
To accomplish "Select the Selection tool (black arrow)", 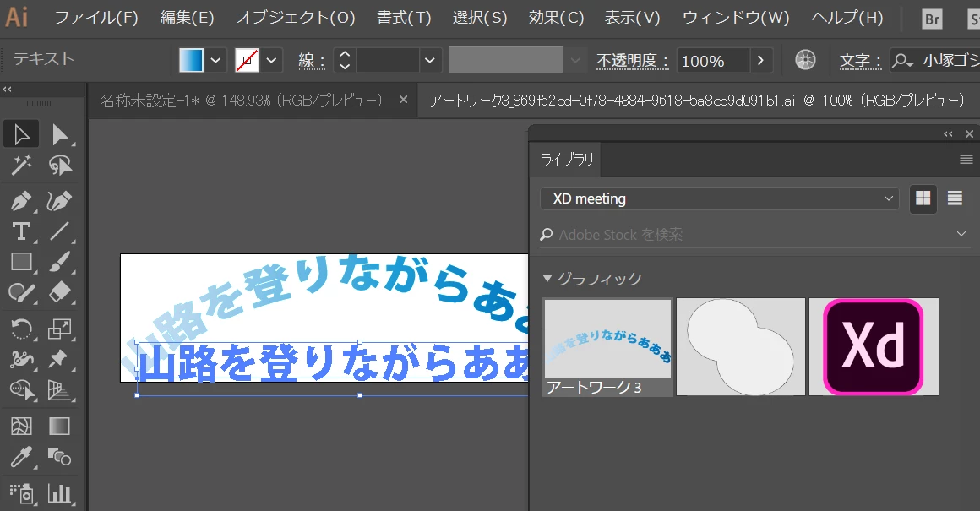I will click(x=21, y=134).
